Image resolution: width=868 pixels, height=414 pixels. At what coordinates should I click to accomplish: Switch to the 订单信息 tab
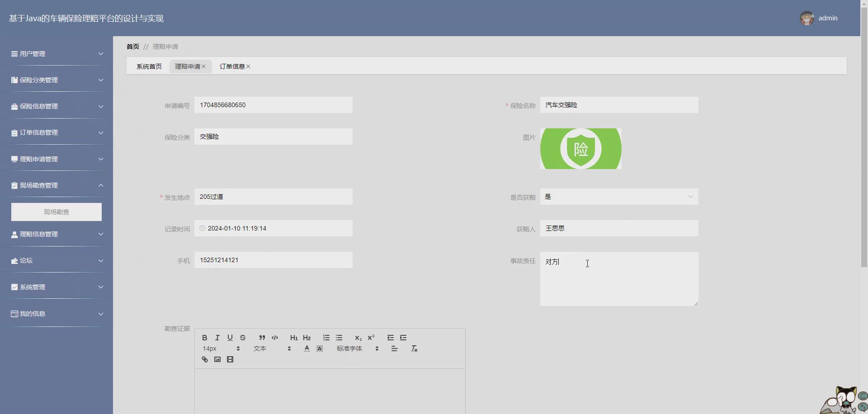click(232, 66)
